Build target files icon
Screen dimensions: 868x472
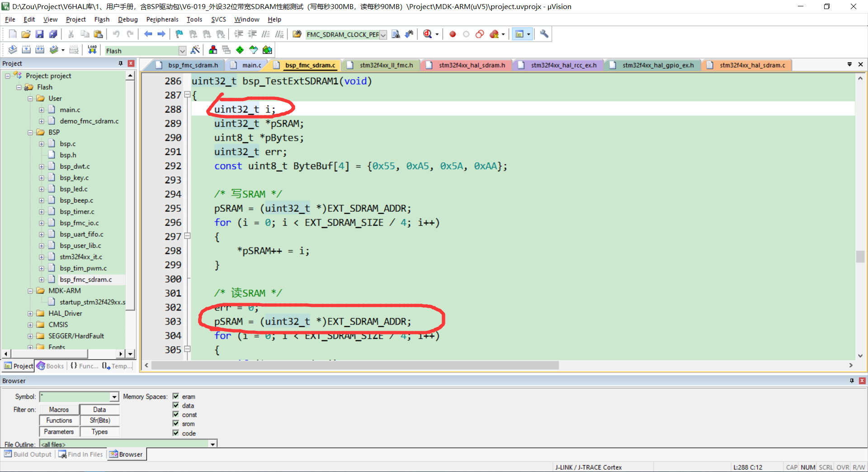click(26, 50)
